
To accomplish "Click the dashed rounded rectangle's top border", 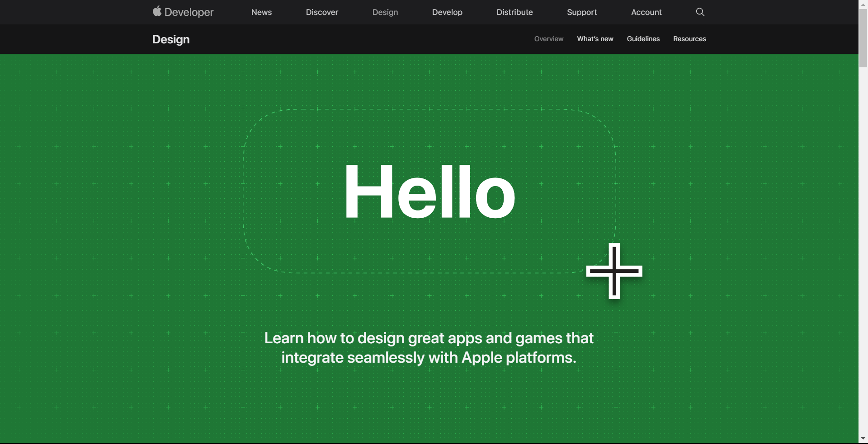I will coord(429,109).
